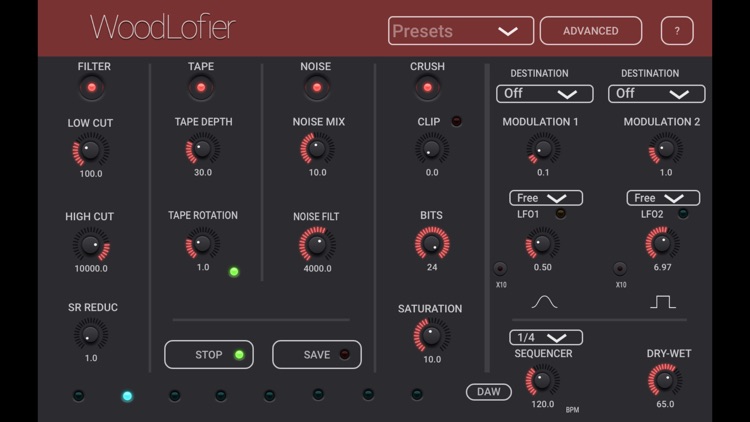Click the SR REDUC knob
Image resolution: width=750 pixels, height=422 pixels.
[x=91, y=334]
